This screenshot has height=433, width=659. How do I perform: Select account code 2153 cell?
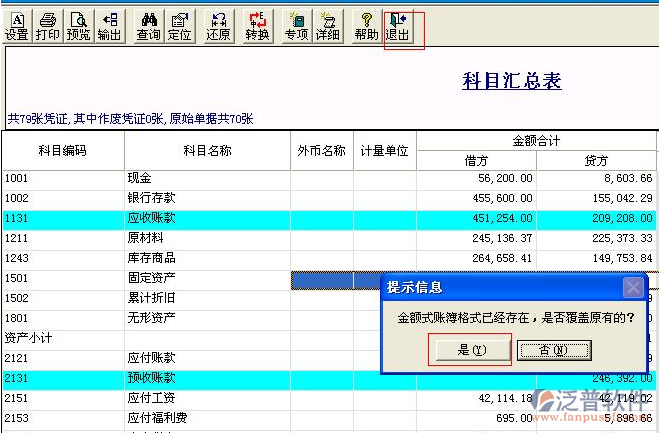(x=63, y=418)
